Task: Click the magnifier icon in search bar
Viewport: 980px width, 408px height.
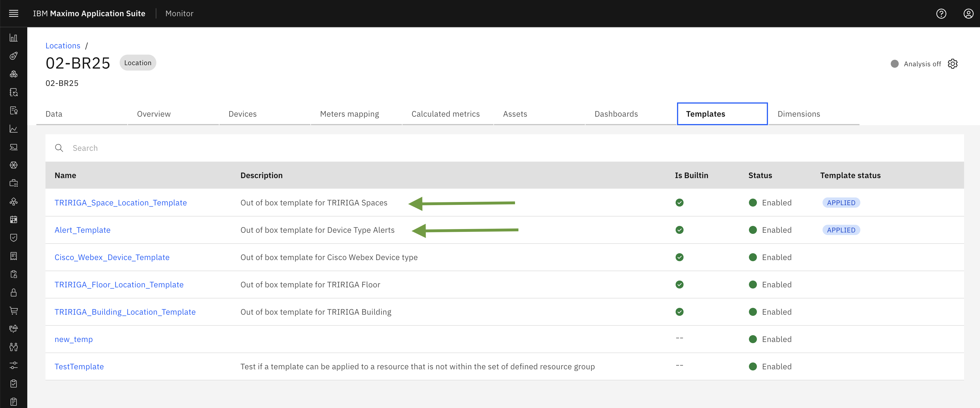Action: 59,148
